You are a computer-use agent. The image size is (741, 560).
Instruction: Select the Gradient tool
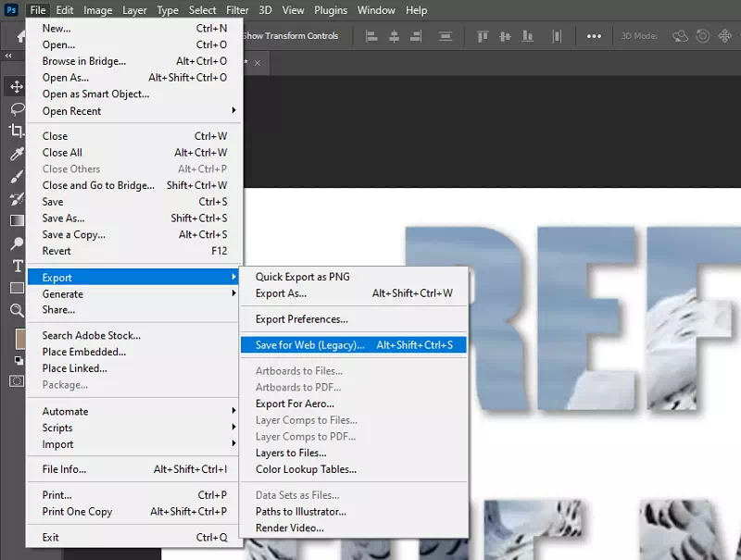pyautogui.click(x=17, y=220)
